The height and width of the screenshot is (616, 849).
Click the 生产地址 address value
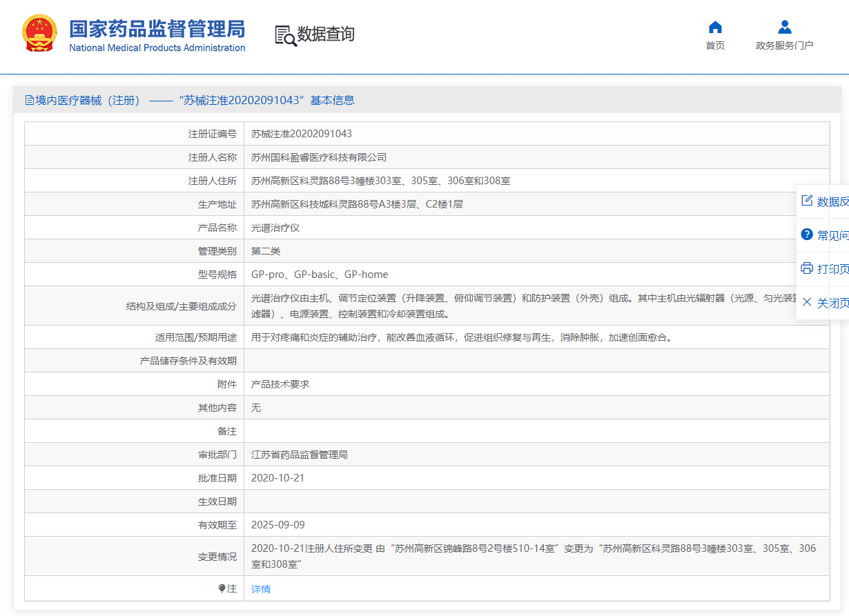pyautogui.click(x=357, y=204)
